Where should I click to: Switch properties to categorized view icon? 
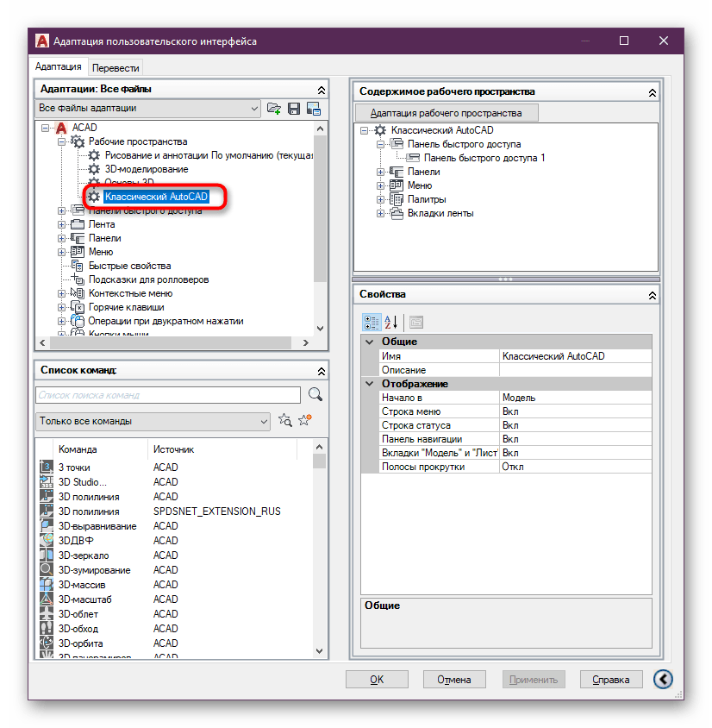point(372,322)
